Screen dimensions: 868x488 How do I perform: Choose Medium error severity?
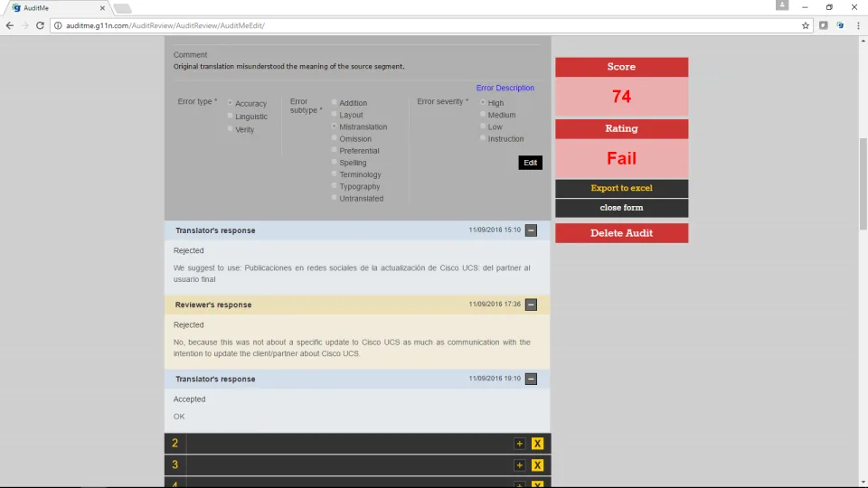click(483, 114)
